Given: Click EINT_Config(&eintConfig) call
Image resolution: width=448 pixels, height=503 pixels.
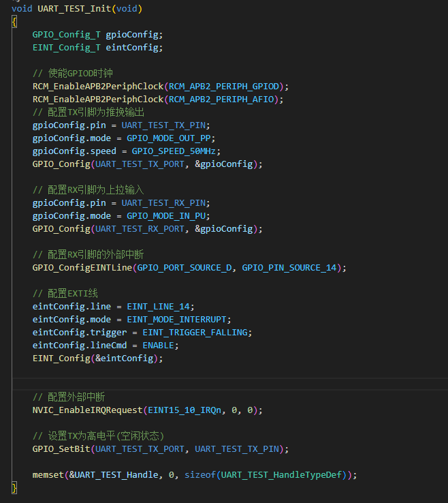Looking at the screenshot, I should [98, 359].
